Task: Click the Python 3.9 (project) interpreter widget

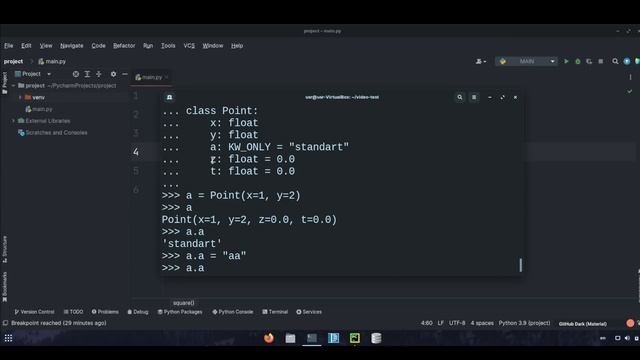Action: tap(524, 323)
